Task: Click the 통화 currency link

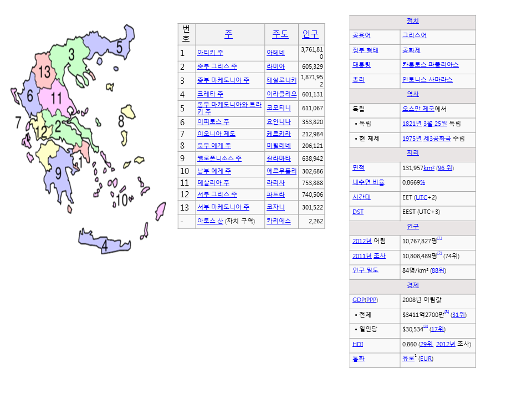Action: click(x=359, y=359)
